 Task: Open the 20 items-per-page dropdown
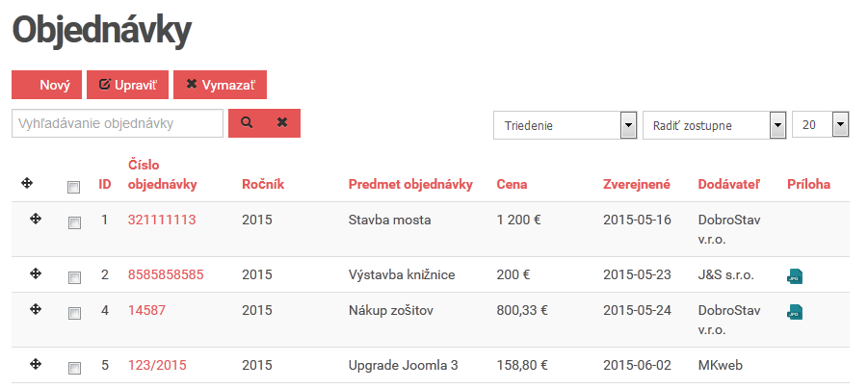(x=821, y=125)
